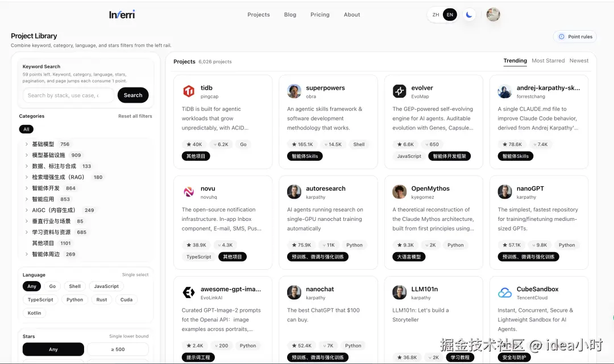This screenshot has height=364, width=614.
Task: Select the All categories pill
Action: (26, 129)
